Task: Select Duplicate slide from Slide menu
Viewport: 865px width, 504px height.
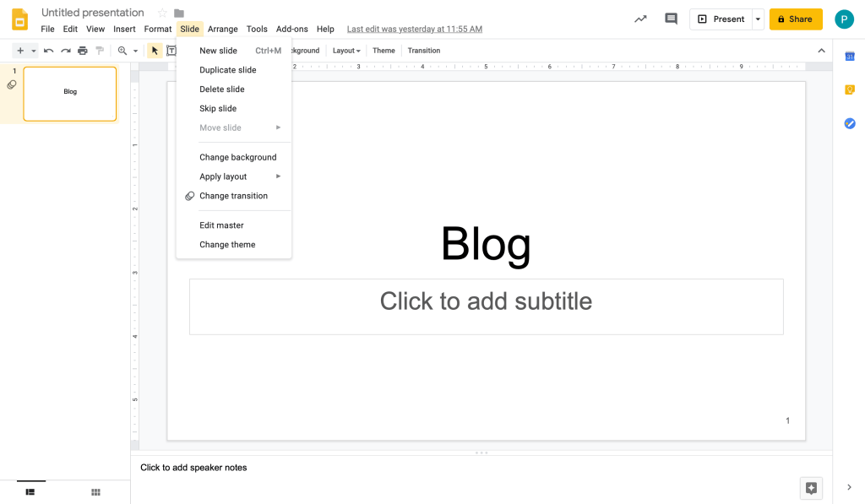Action: 228,70
